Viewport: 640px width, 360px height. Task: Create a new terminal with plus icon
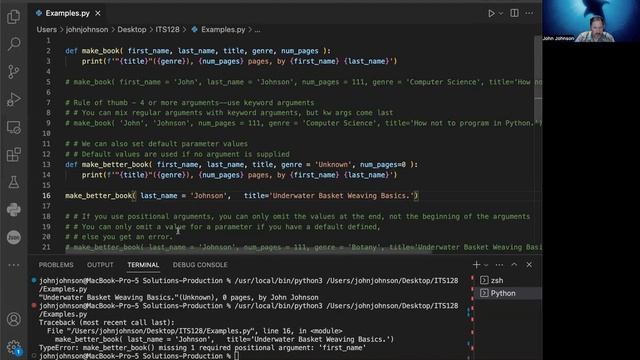pyautogui.click(x=476, y=265)
